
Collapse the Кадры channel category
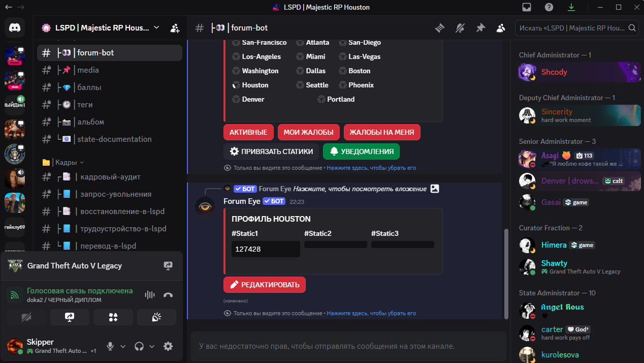(63, 162)
